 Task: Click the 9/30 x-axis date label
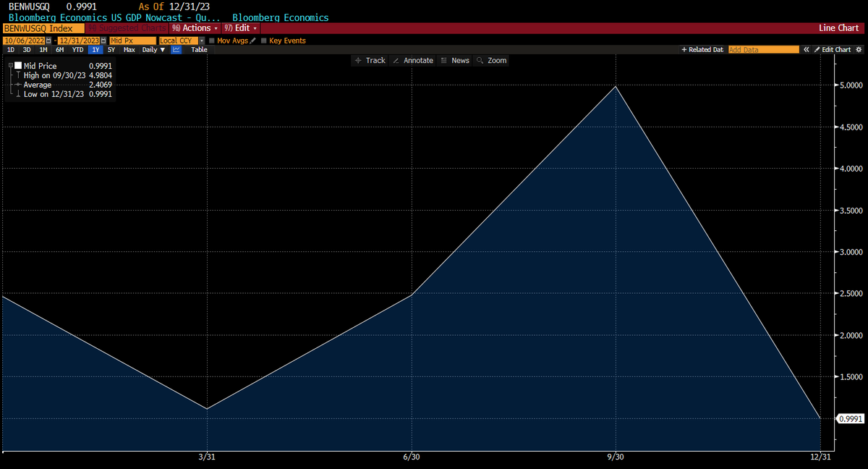[616, 457]
